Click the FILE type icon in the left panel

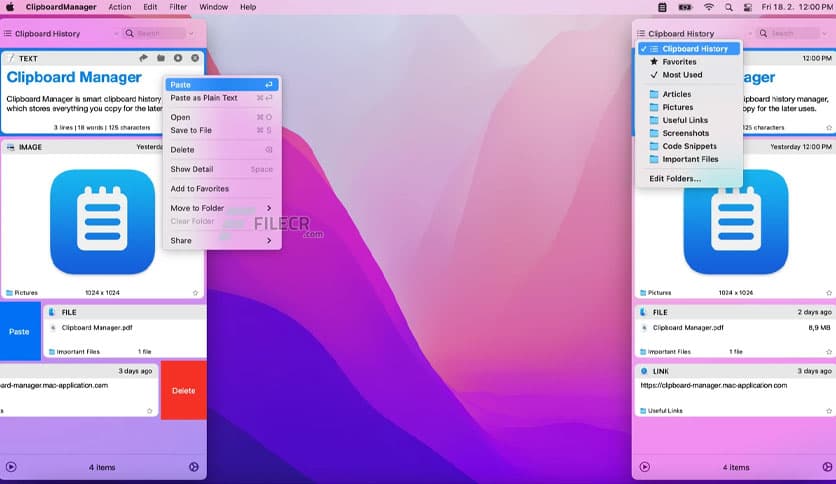tap(52, 312)
